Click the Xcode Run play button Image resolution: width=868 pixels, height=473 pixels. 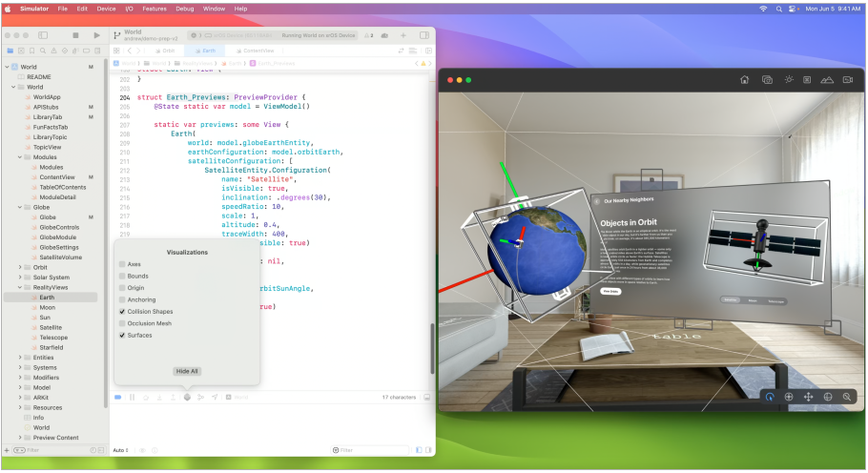click(x=96, y=35)
